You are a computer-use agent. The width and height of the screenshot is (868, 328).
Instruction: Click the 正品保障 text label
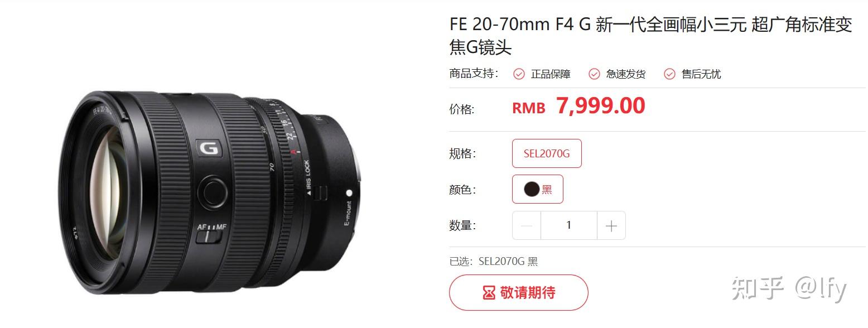coord(551,74)
